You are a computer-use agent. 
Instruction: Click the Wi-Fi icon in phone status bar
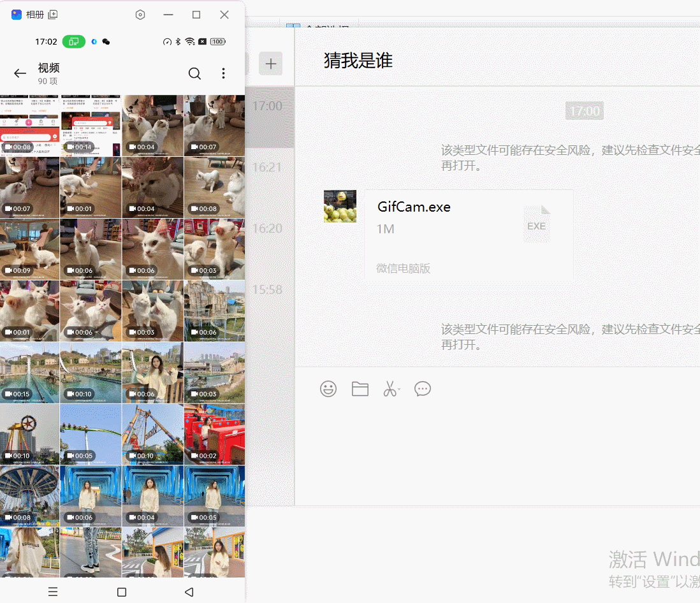190,41
